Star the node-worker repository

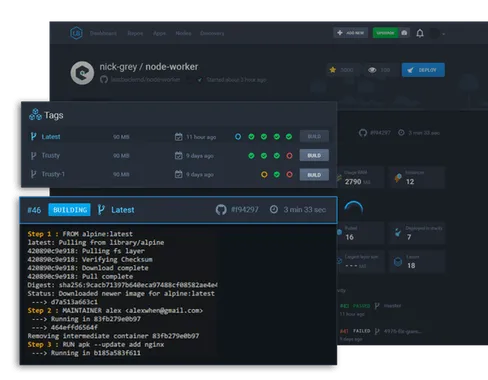point(333,70)
